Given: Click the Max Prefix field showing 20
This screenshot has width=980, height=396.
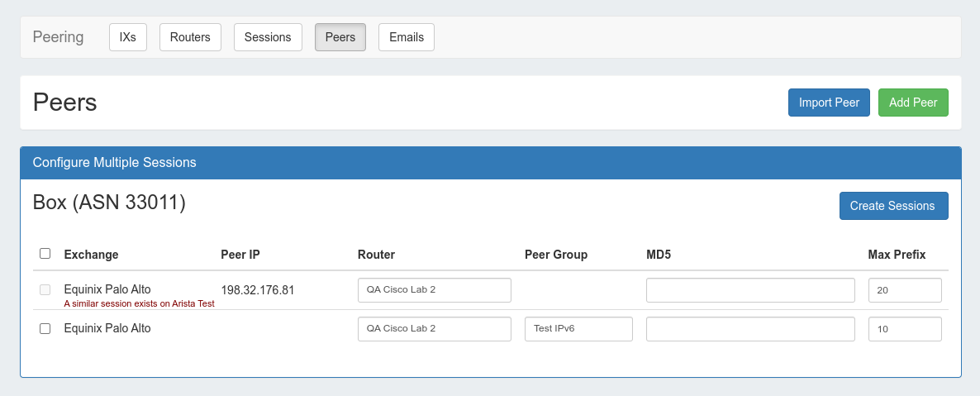Looking at the screenshot, I should (x=905, y=290).
